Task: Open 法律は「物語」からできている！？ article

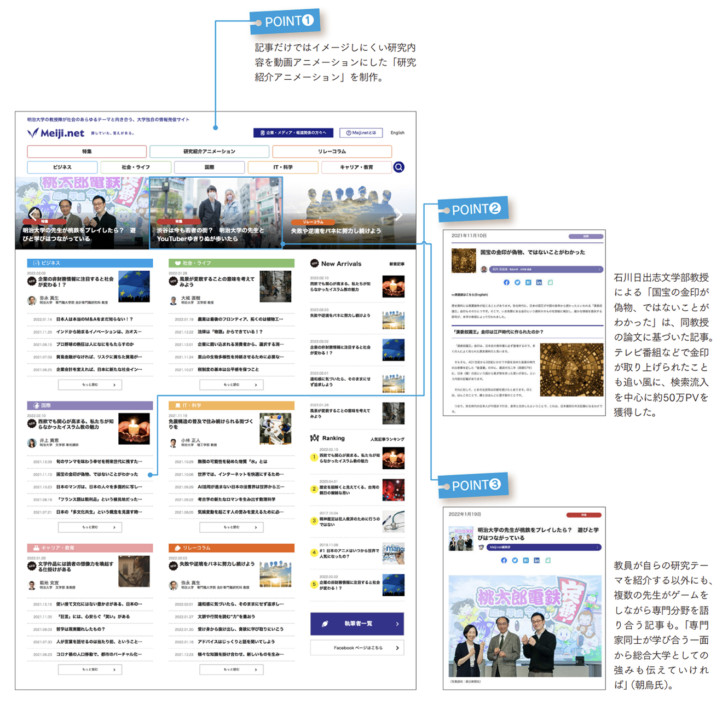Action: coord(232,331)
